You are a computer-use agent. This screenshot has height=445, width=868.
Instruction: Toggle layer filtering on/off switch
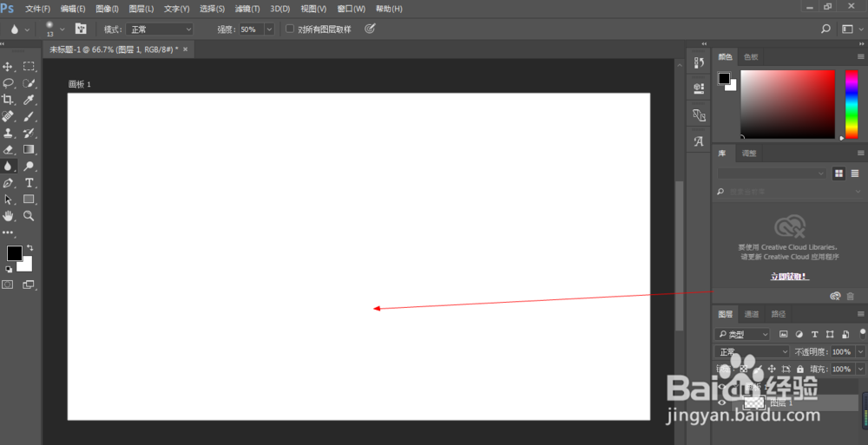863,333
